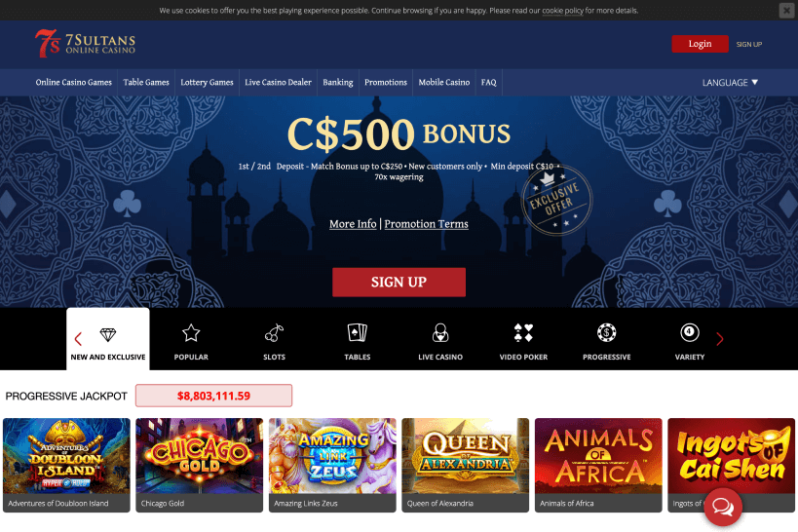
Task: Open the Video Poker suits icon
Action: click(523, 339)
